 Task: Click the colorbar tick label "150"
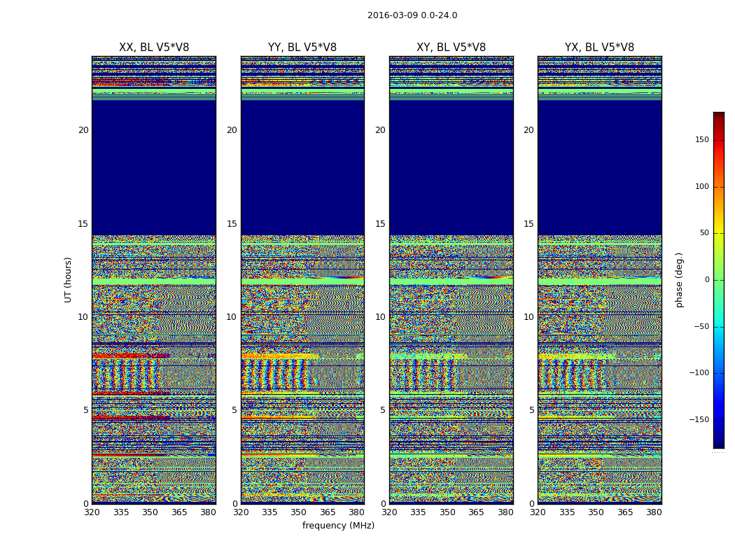point(702,139)
